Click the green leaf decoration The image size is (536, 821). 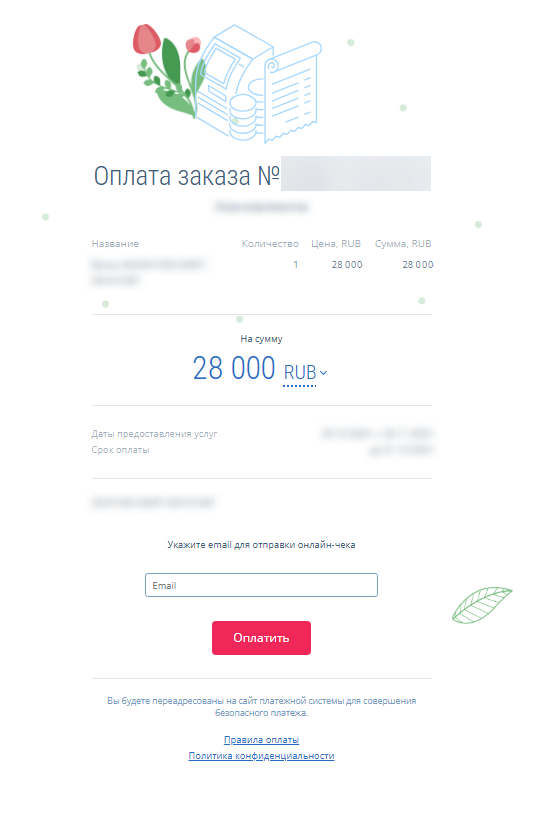point(482,605)
